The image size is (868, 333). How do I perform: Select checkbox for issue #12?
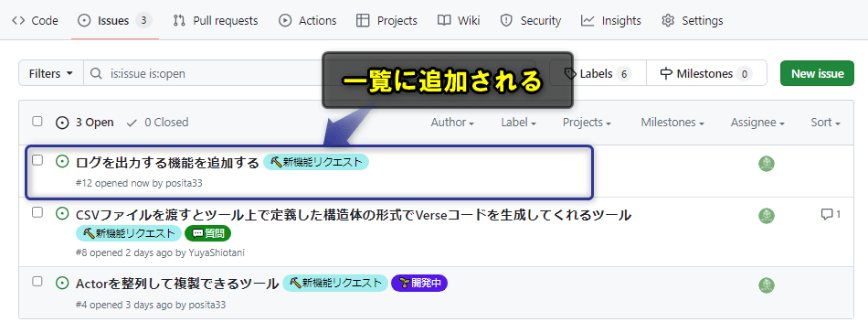pyautogui.click(x=37, y=160)
